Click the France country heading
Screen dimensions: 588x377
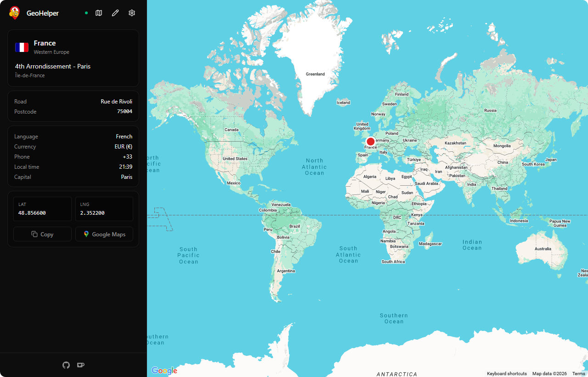click(x=45, y=43)
